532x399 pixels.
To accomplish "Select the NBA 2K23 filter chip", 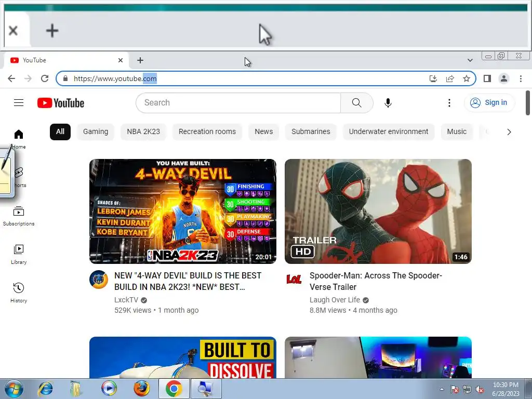I will pyautogui.click(x=143, y=131).
